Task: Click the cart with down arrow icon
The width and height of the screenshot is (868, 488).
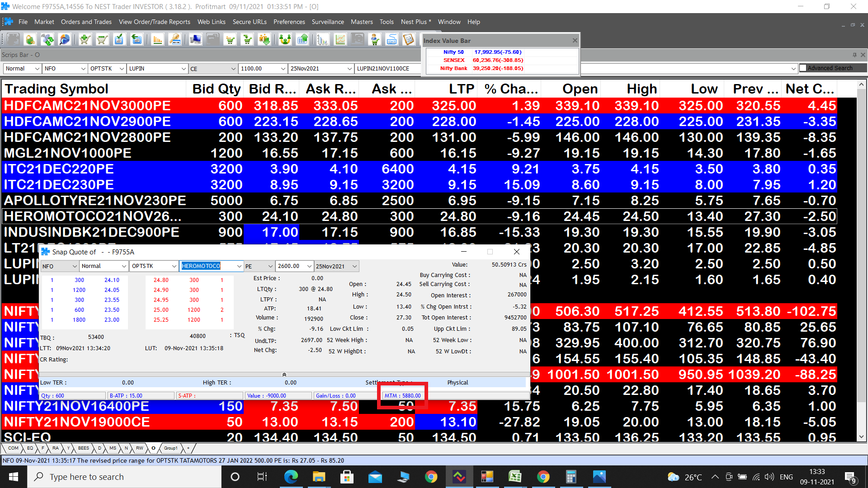Action: pyautogui.click(x=247, y=40)
